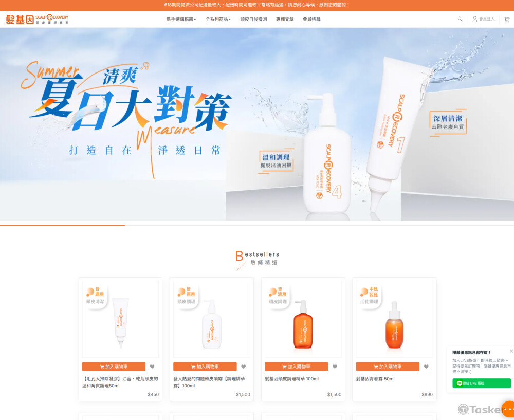
Task: Open the 專欄文章 menu item
Action: point(285,19)
